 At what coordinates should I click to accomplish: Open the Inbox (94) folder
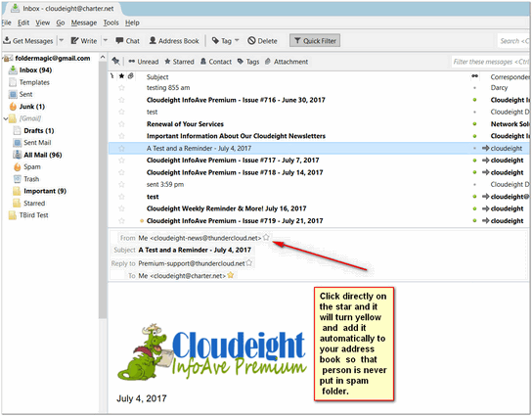pyautogui.click(x=35, y=70)
